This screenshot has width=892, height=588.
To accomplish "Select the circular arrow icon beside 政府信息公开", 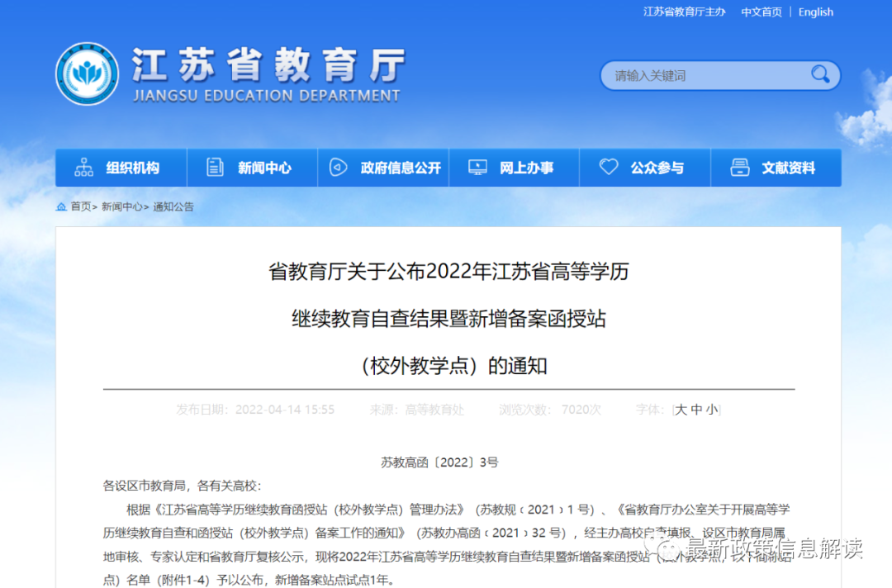I will click(336, 167).
